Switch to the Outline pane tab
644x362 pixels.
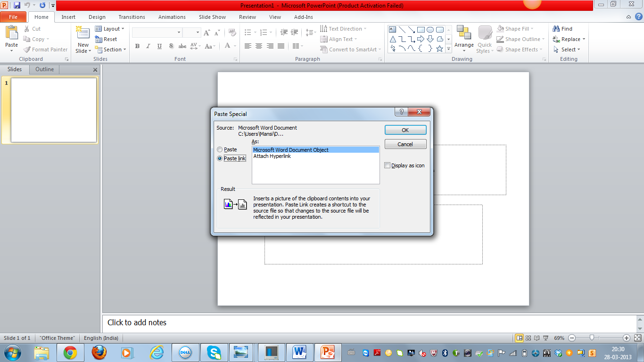(45, 69)
